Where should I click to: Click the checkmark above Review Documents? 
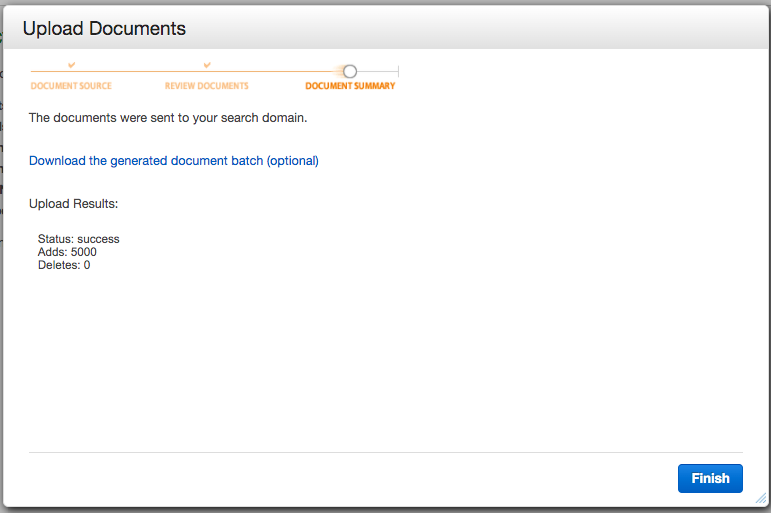click(207, 66)
